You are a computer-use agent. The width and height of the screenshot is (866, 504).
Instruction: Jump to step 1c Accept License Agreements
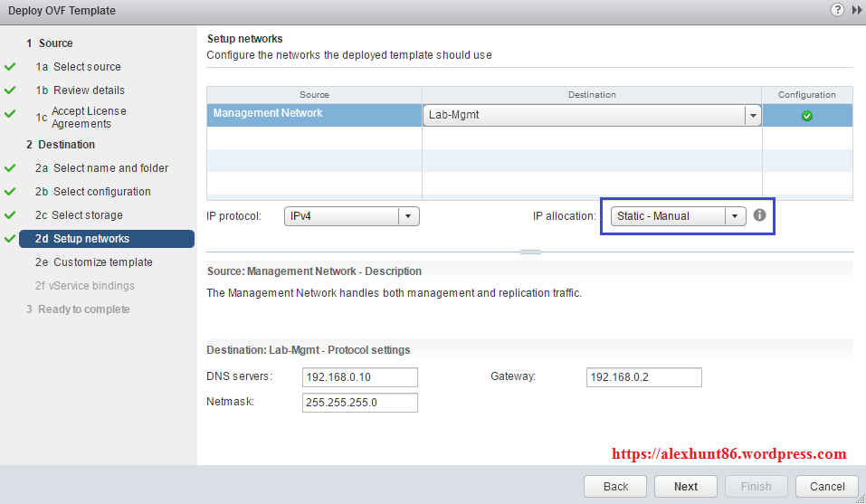(89, 118)
